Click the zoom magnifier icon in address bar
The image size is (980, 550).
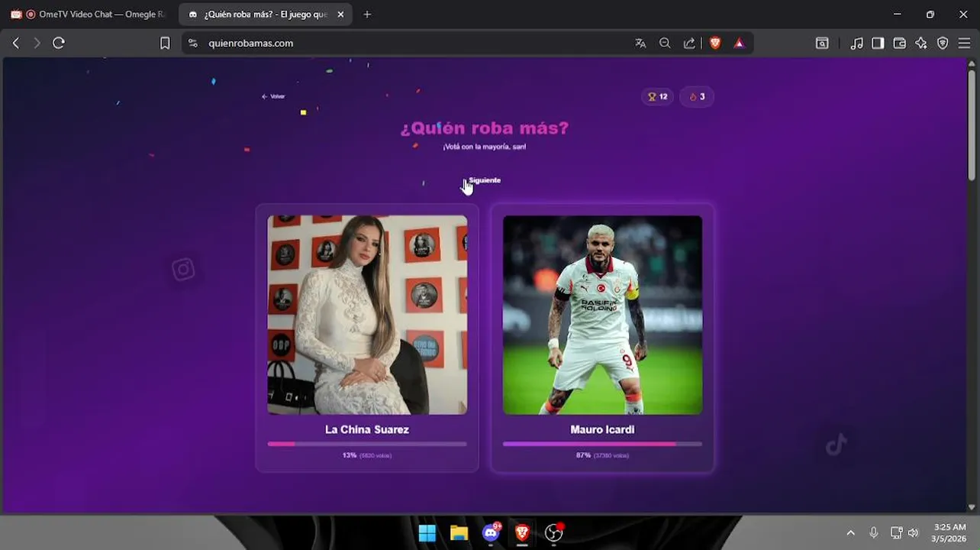tap(665, 44)
